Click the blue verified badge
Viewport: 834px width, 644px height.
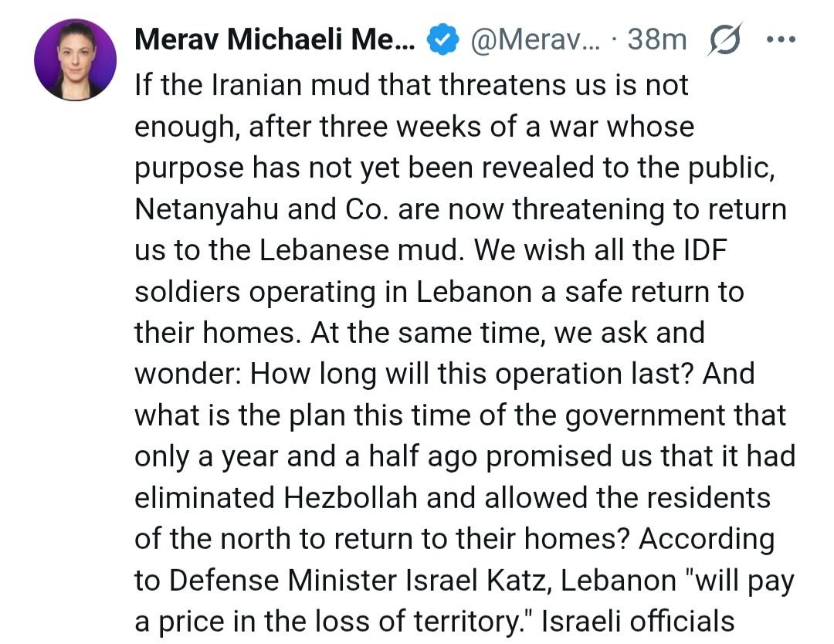point(442,40)
